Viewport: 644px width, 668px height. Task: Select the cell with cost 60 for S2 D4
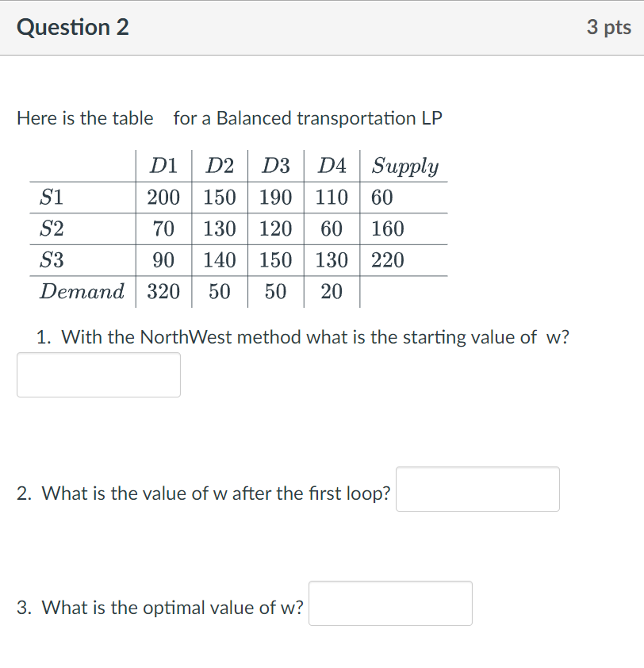coord(331,228)
